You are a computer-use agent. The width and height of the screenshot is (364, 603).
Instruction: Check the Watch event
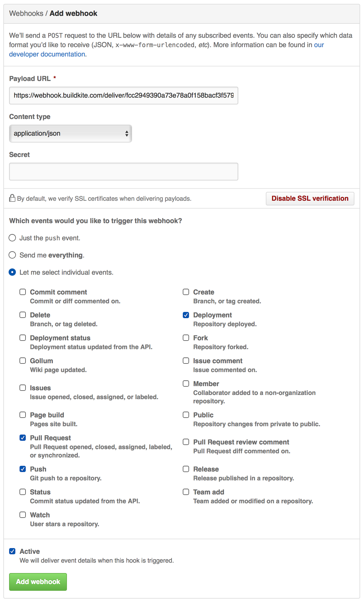(23, 515)
